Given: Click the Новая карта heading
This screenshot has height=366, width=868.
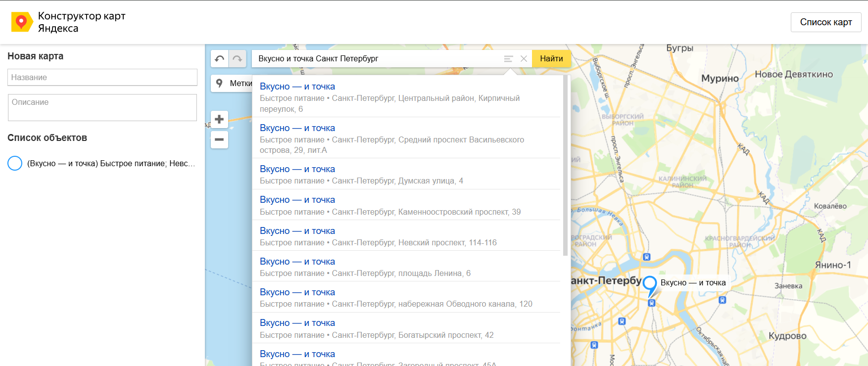Looking at the screenshot, I should (35, 56).
